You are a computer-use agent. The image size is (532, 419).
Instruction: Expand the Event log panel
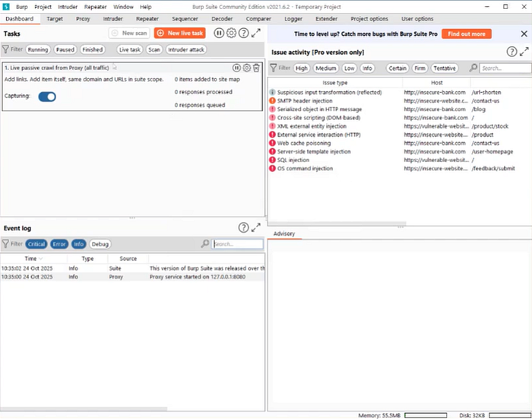click(x=256, y=227)
